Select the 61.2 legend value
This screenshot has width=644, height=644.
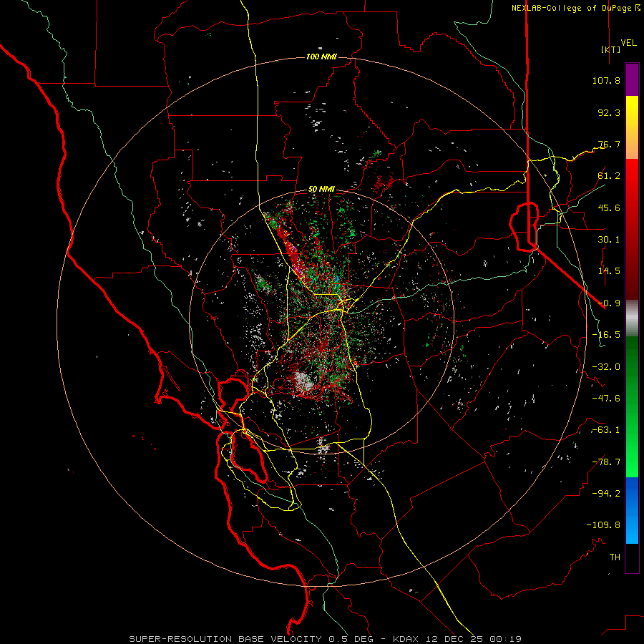(x=609, y=176)
